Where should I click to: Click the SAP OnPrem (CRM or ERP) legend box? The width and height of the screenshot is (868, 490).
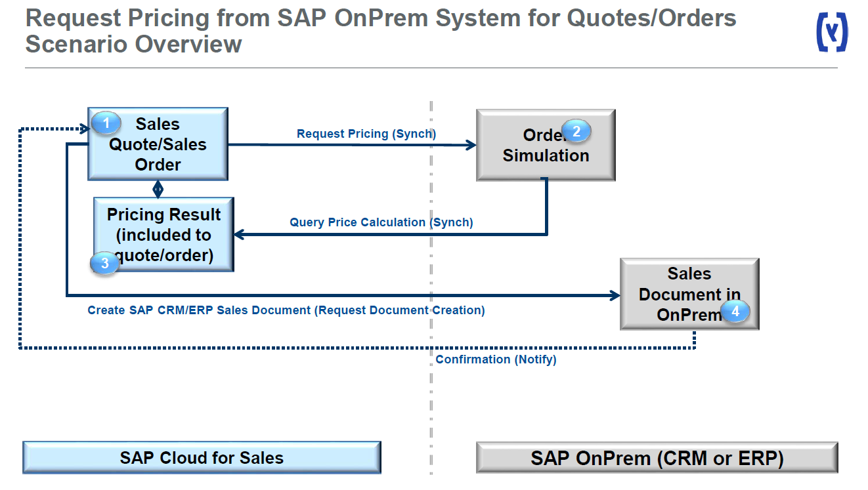[657, 457]
